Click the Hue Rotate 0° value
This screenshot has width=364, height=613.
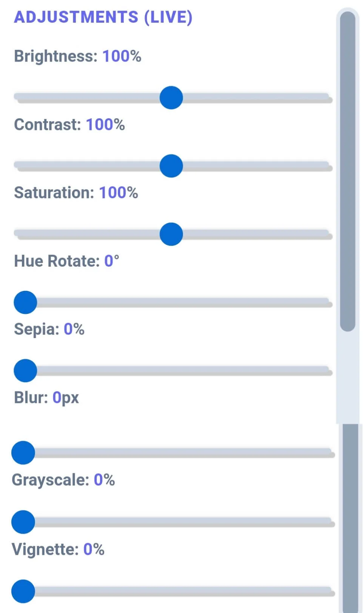click(x=112, y=261)
